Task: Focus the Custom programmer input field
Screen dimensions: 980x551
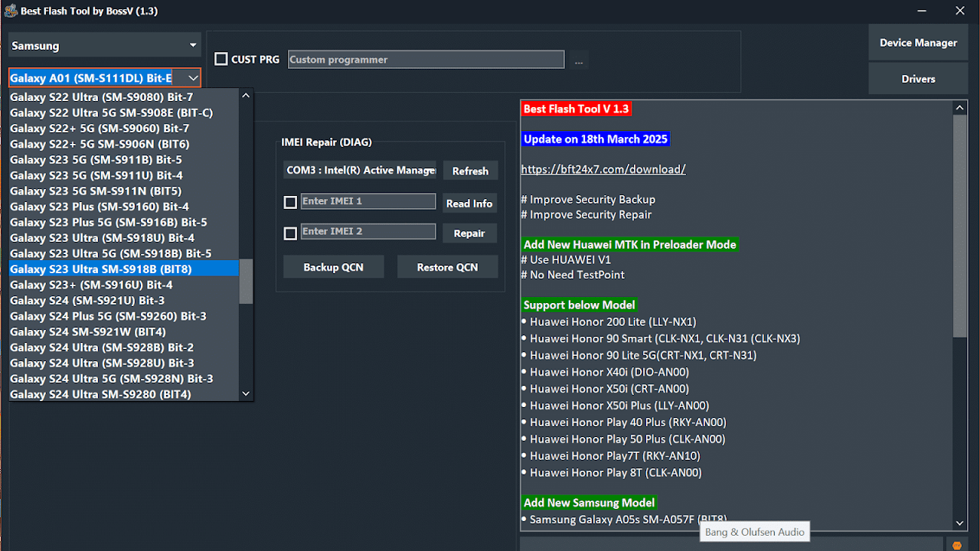Action: (426, 60)
